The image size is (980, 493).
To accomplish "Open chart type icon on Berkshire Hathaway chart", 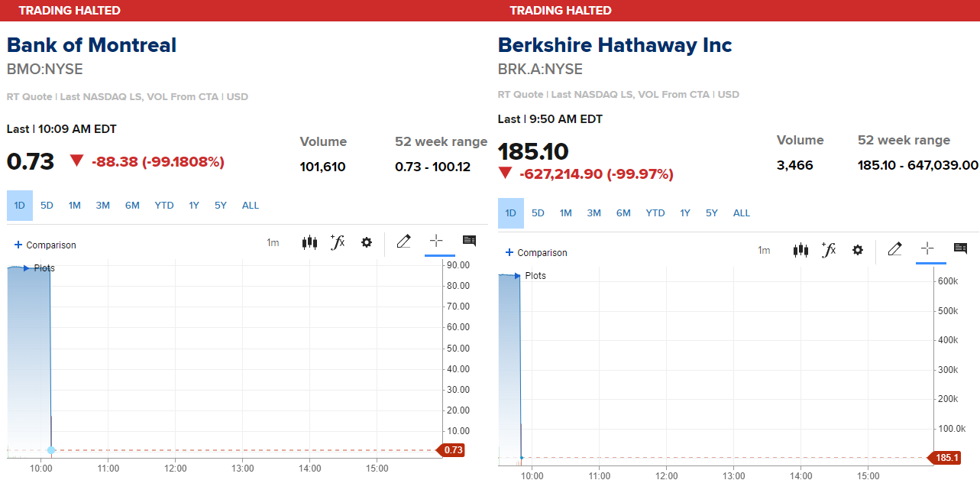I will point(800,250).
